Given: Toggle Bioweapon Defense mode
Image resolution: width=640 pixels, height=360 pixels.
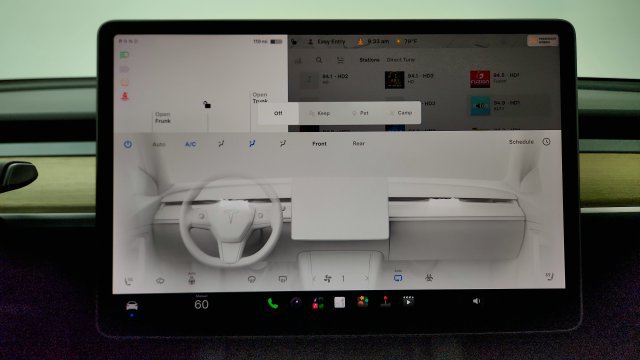Looking at the screenshot, I should 429,278.
